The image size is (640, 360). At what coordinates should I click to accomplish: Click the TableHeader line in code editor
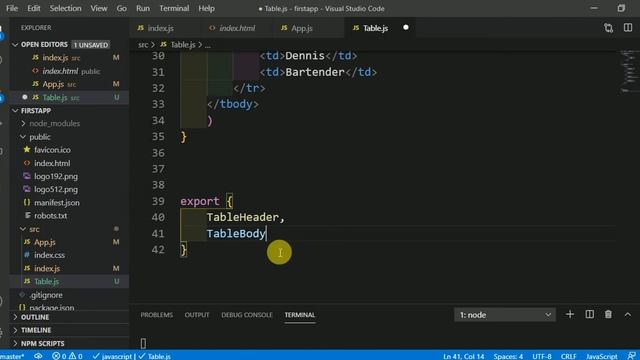[245, 217]
